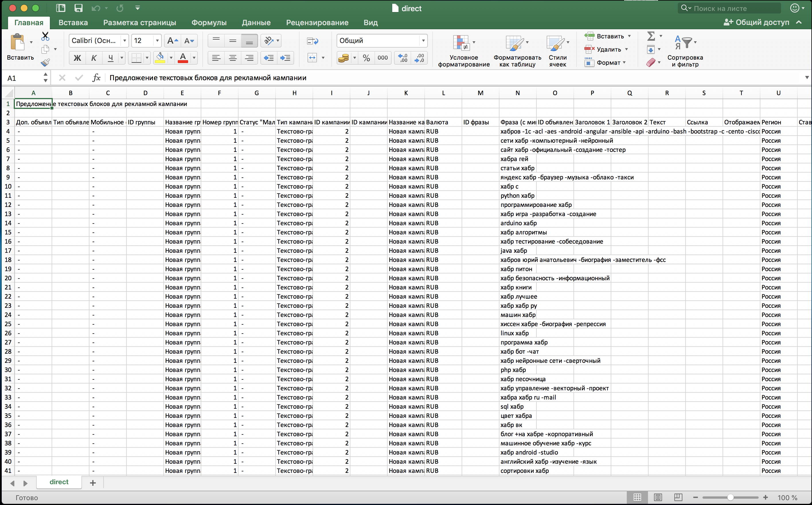Switch to the Данные tab
812x505 pixels.
tap(256, 22)
